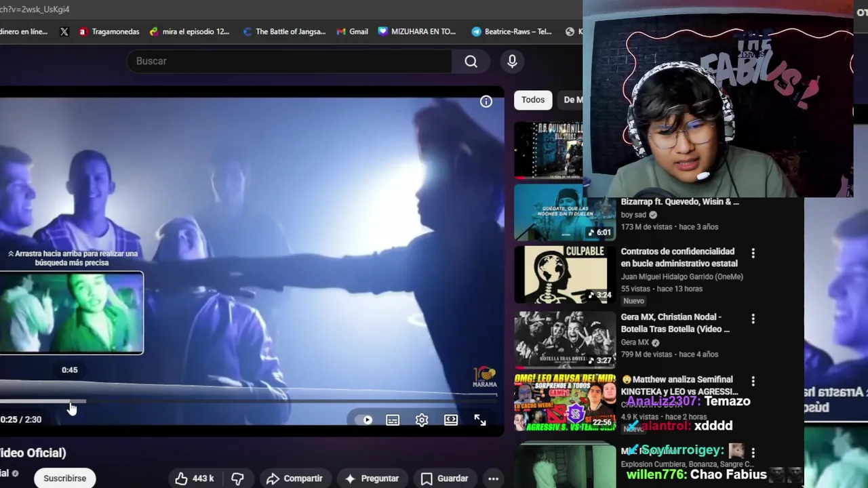This screenshot has height=488, width=868.
Task: Open options for Contratos de confidencialidad video
Action: 753,253
